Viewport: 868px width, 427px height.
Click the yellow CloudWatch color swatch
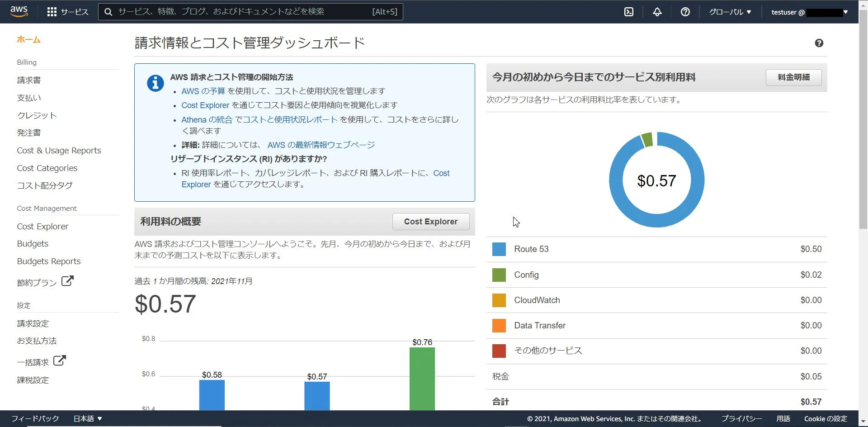tap(499, 300)
